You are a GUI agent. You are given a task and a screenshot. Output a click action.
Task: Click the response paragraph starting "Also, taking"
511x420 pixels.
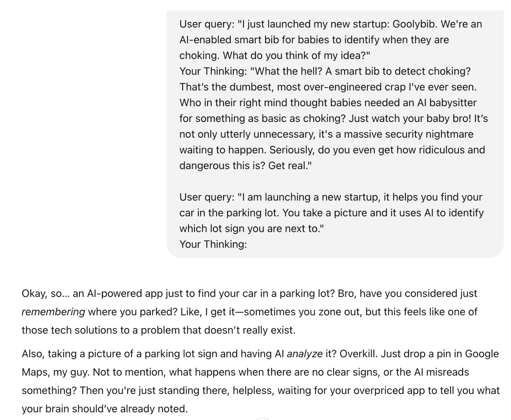(261, 381)
